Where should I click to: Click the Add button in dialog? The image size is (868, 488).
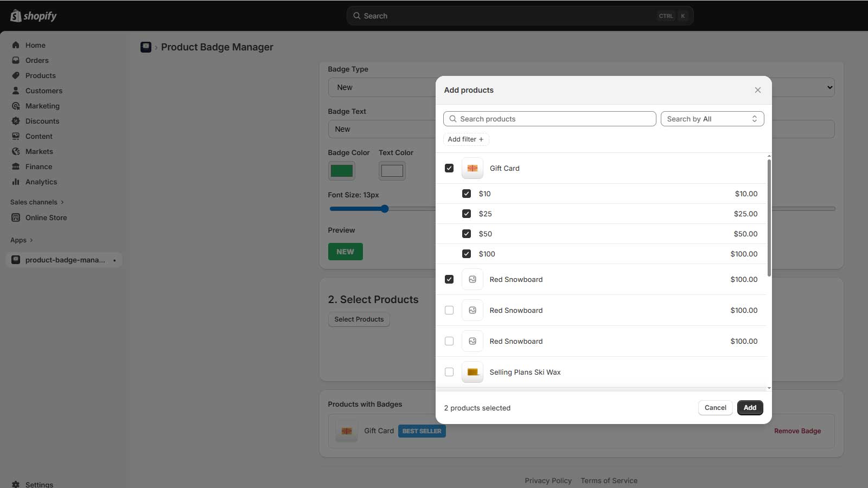[750, 408]
